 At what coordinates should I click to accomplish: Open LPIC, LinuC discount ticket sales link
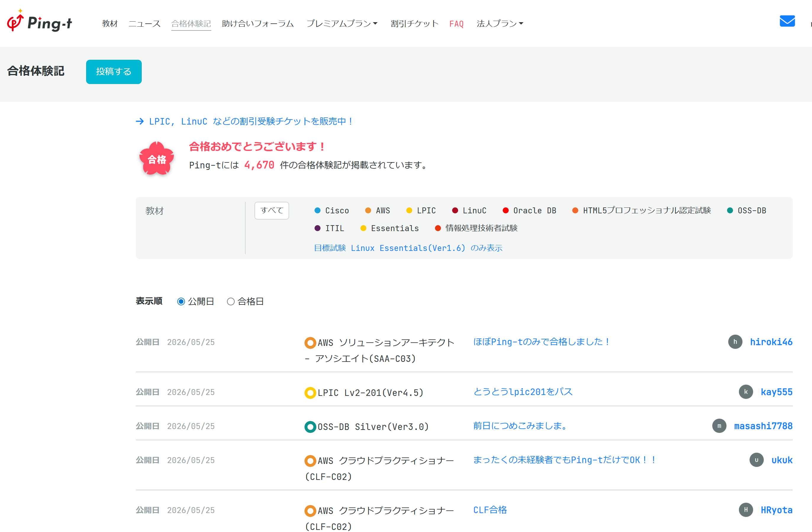[x=251, y=121]
